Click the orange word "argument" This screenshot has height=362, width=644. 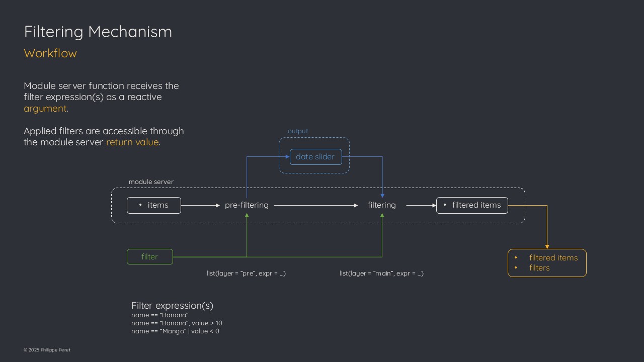(45, 109)
